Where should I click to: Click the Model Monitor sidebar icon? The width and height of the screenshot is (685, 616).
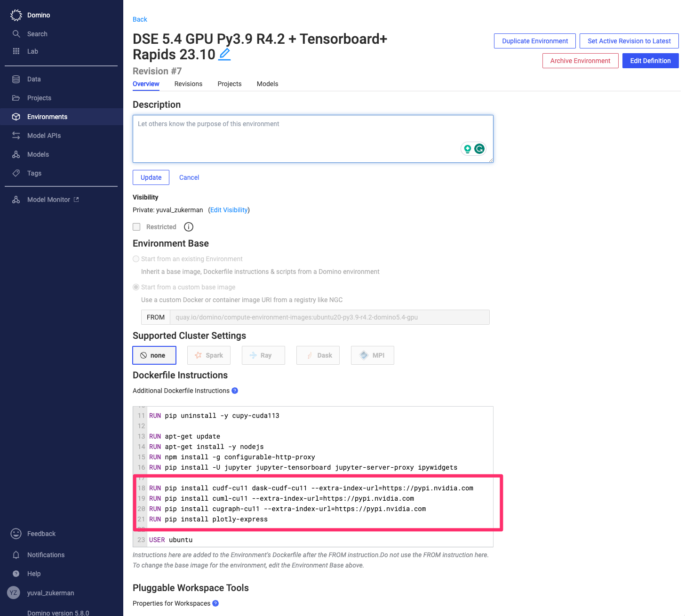16,200
